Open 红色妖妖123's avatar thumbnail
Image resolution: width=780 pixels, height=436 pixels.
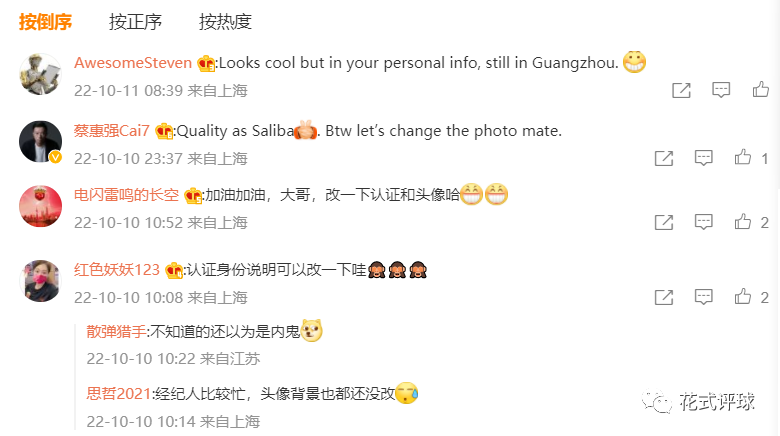[x=40, y=281]
